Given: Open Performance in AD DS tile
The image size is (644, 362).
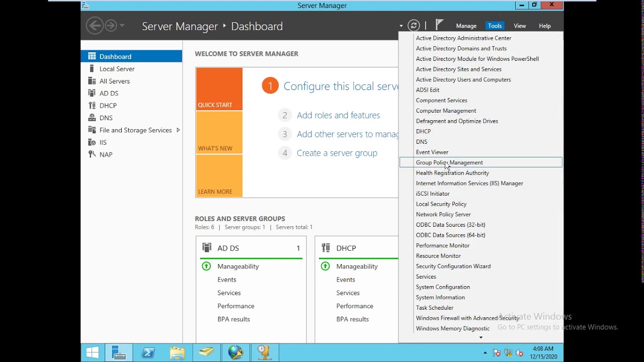Looking at the screenshot, I should (x=235, y=306).
